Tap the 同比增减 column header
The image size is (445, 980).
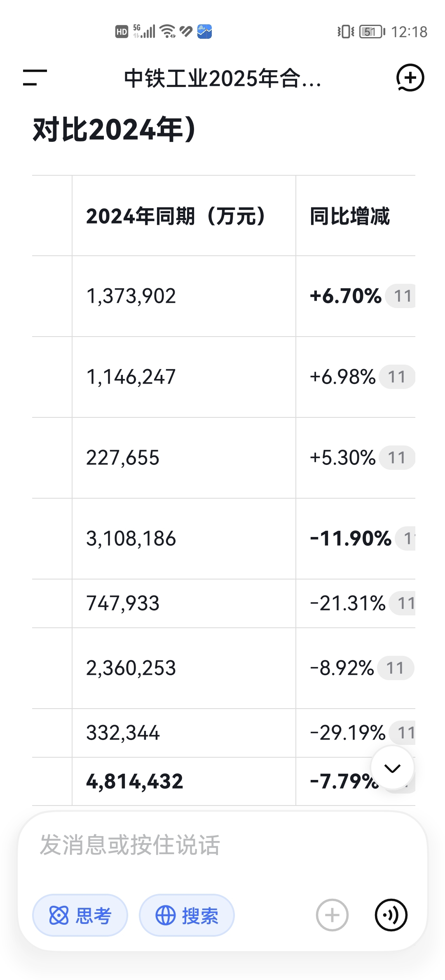[x=349, y=216]
